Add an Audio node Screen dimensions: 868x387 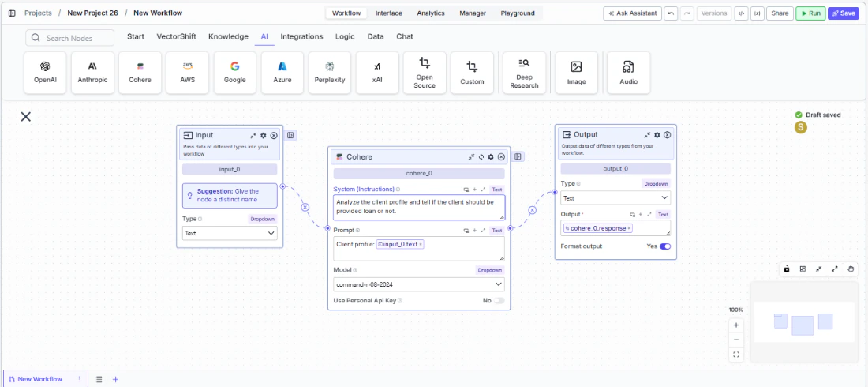coord(628,73)
